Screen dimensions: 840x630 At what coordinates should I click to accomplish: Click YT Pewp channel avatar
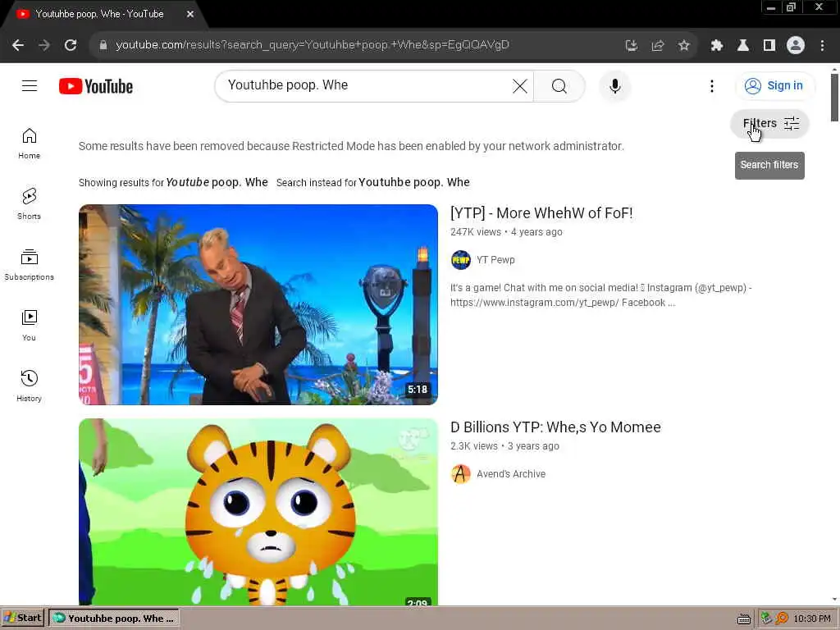461,260
